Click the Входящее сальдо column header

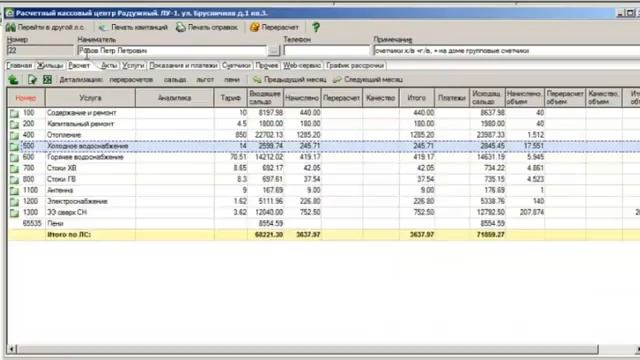tap(265, 98)
